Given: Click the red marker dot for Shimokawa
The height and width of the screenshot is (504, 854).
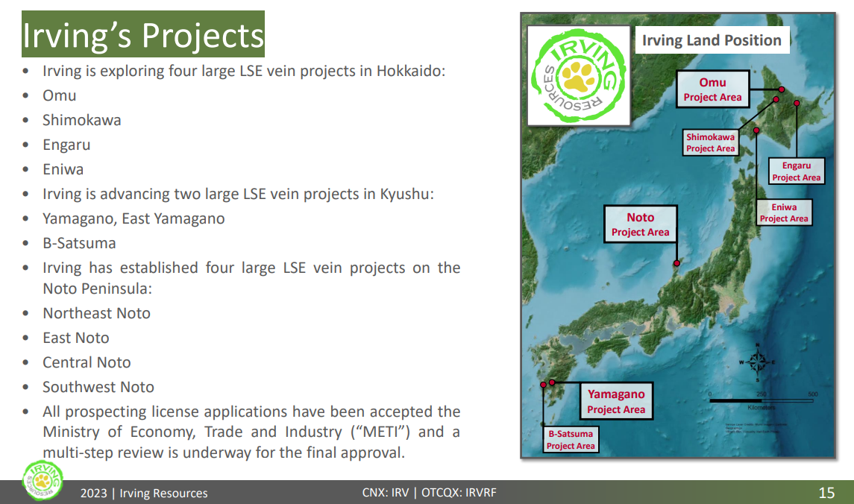Looking at the screenshot, I should (x=776, y=100).
